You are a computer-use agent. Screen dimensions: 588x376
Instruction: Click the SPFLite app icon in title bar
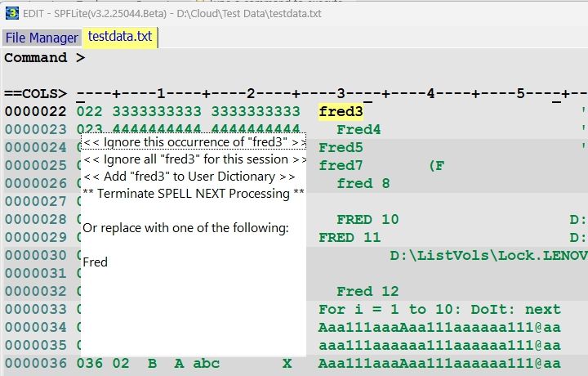click(x=11, y=12)
